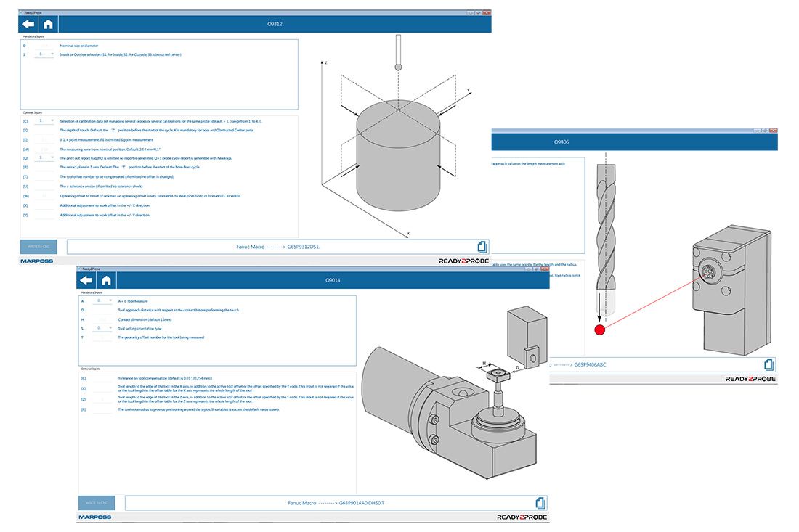Copy the G65P9014 Fanuc macro to clipboard
The width and height of the screenshot is (799, 532).
tap(540, 503)
